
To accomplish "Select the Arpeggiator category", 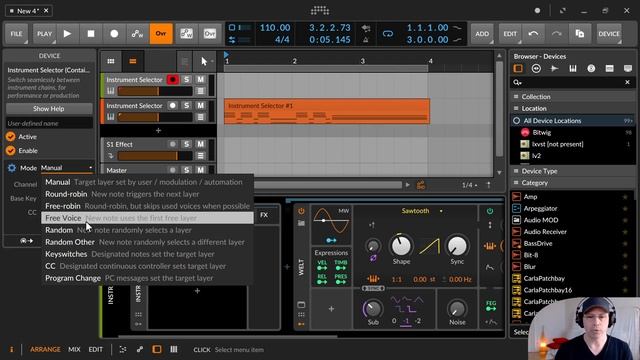I will point(573,208).
